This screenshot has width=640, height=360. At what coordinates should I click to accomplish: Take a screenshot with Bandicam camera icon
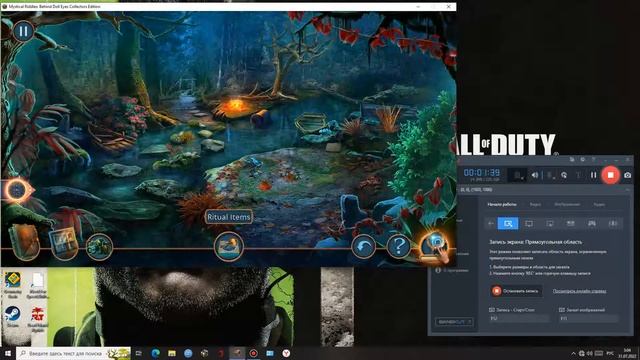click(627, 175)
